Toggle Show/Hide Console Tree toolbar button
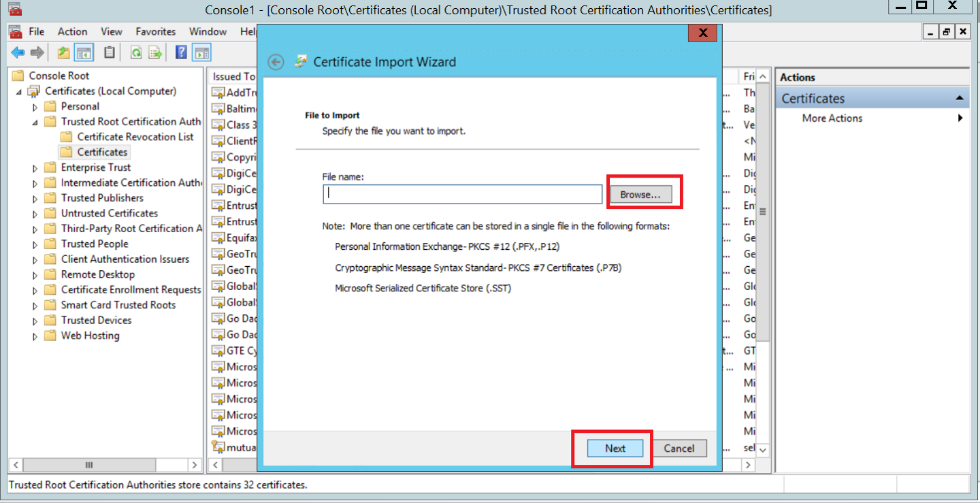 click(x=84, y=53)
